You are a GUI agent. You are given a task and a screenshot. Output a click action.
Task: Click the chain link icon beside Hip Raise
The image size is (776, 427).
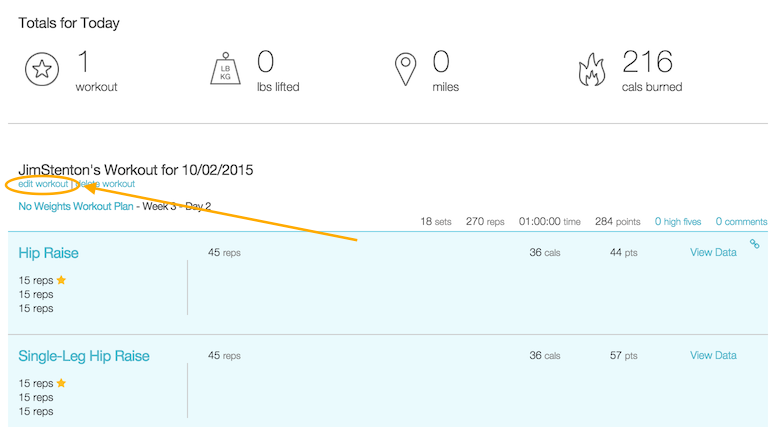755,243
